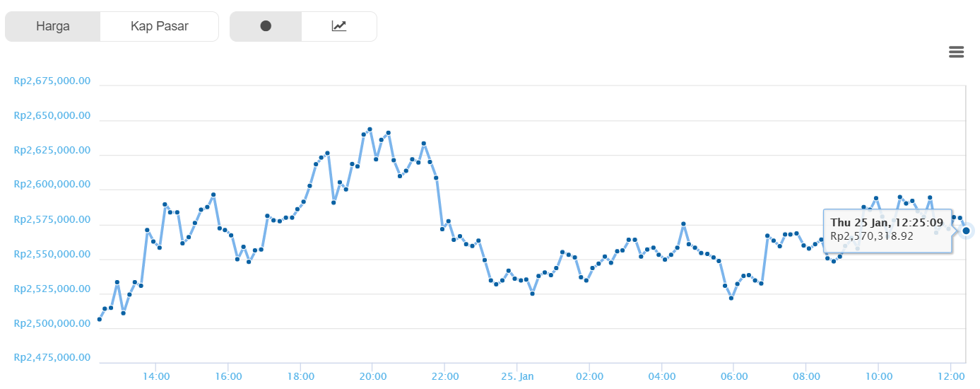Click the 08:00 time axis label
The image size is (980, 389).
coord(806,376)
